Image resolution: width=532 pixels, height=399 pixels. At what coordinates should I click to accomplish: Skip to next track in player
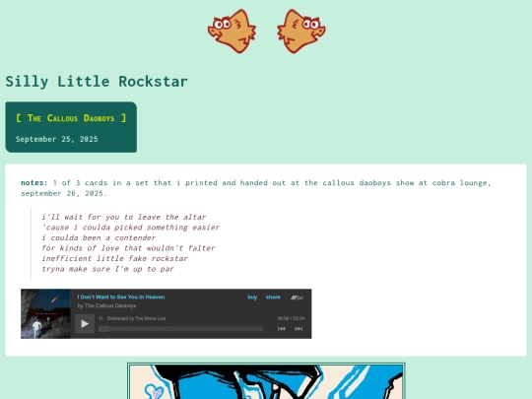tap(299, 329)
